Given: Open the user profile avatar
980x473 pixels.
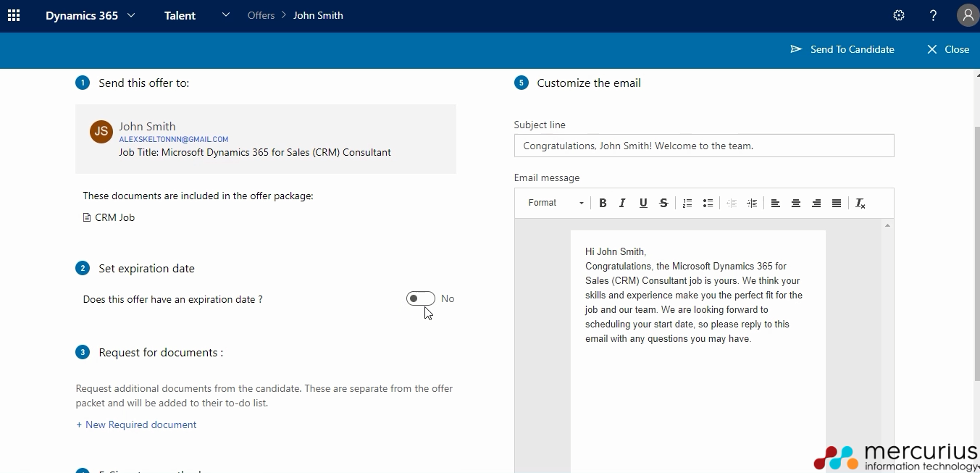Looking at the screenshot, I should pos(968,15).
